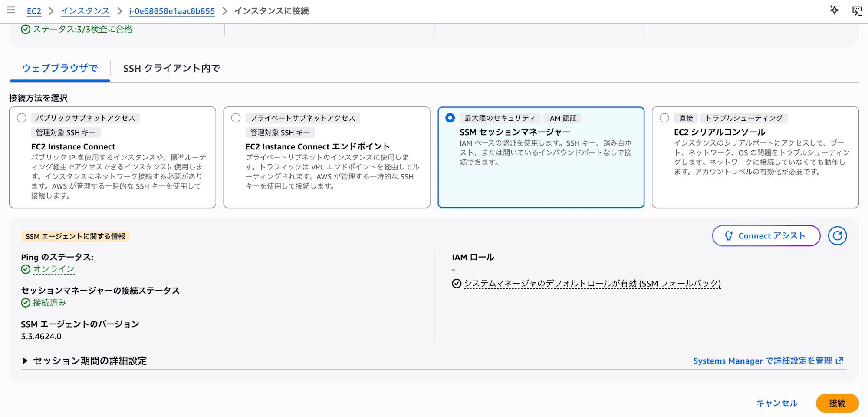Click 接続済み session status text
The image size is (868, 417).
[x=49, y=303]
